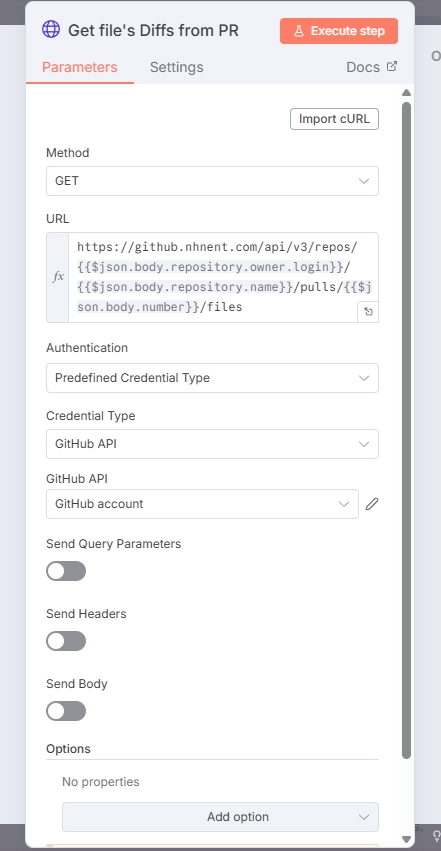The height and width of the screenshot is (851, 441).
Task: Switch to the Settings tab
Action: pos(177,67)
